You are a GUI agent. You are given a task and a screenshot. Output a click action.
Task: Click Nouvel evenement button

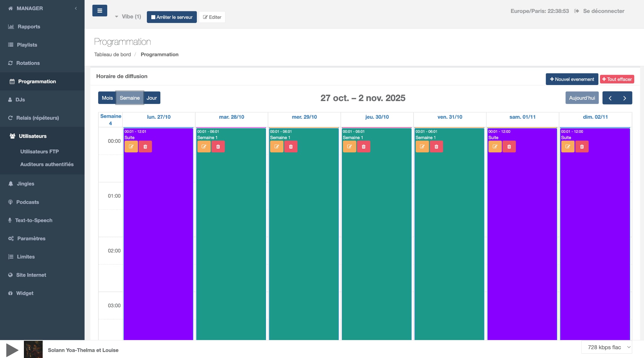(572, 79)
